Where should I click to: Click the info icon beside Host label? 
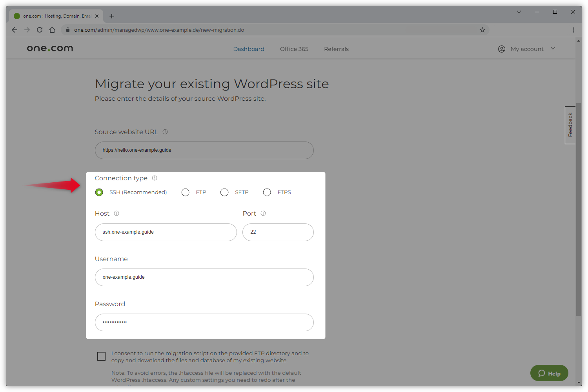(x=117, y=213)
